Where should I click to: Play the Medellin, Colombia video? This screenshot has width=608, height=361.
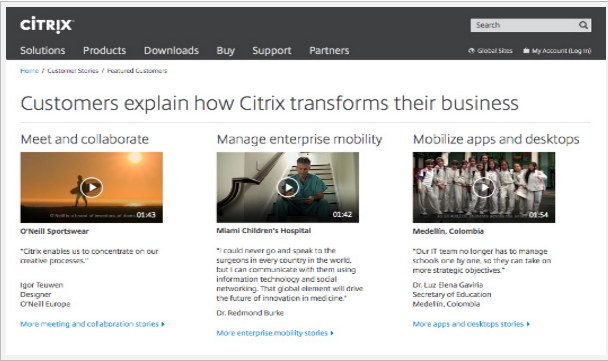(x=484, y=188)
